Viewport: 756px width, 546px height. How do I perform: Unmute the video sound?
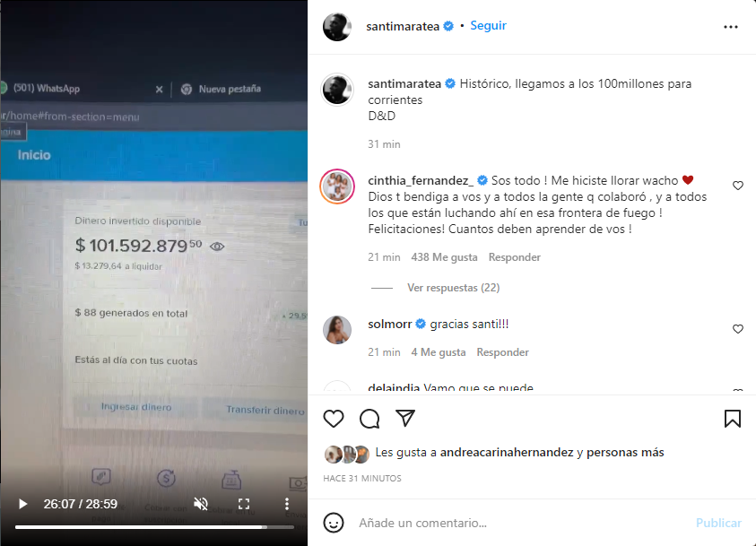[201, 504]
